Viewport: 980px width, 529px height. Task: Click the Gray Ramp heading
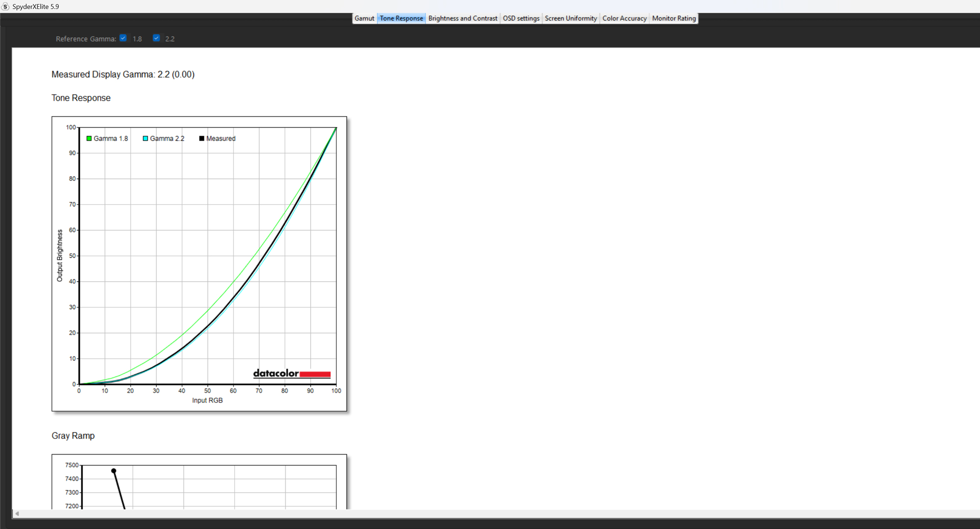[73, 435]
